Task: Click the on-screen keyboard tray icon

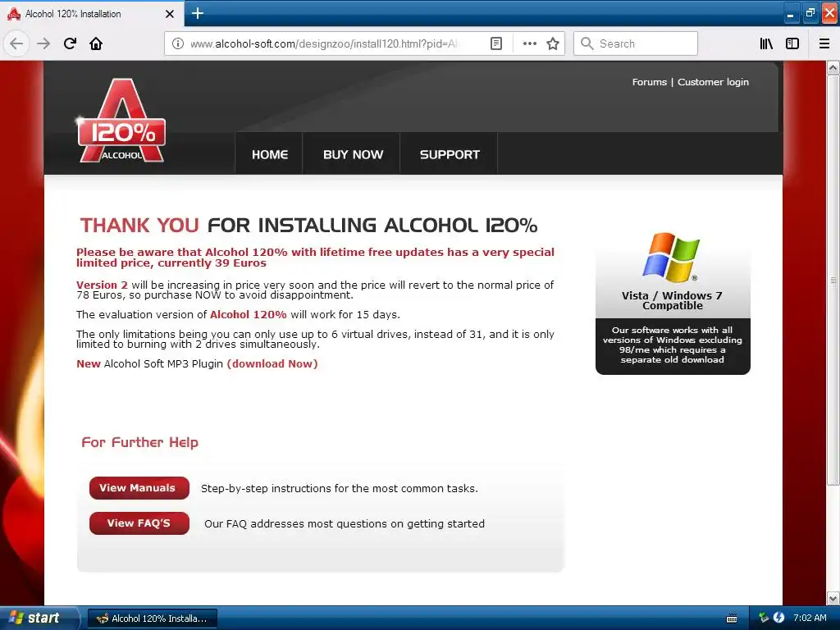Action: coord(731,619)
